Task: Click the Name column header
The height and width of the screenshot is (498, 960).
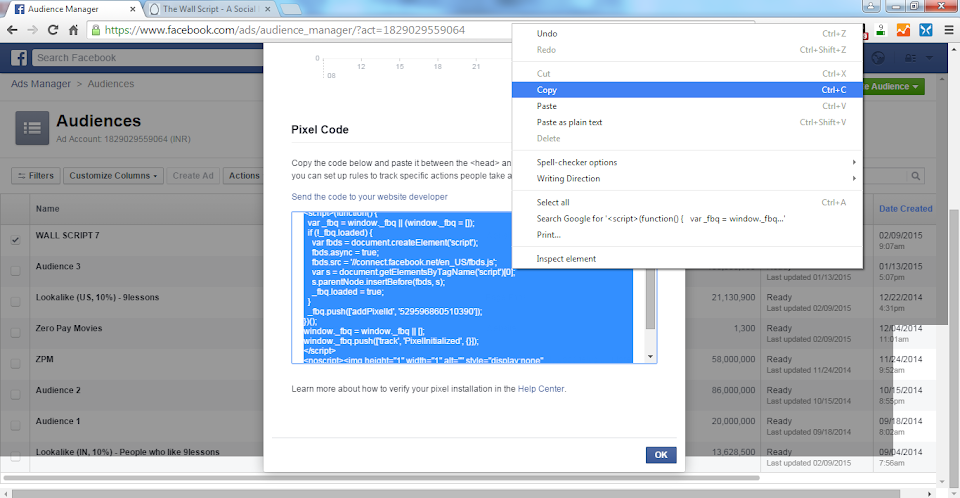Action: tap(47, 209)
